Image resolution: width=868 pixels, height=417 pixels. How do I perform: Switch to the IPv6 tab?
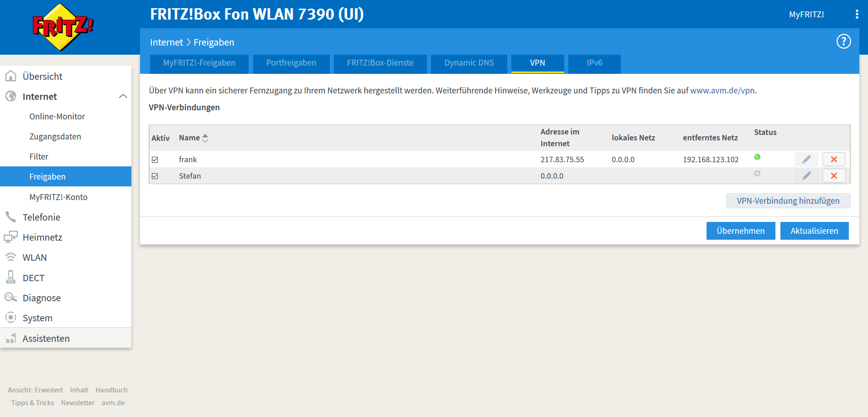594,63
